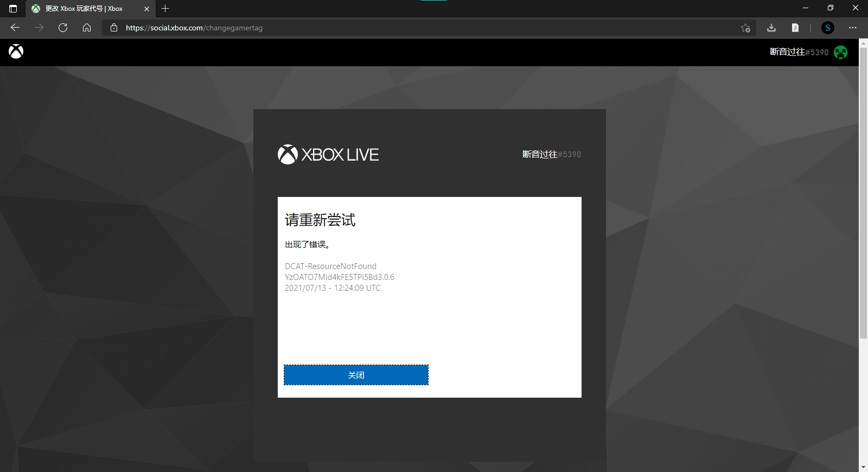The width and height of the screenshot is (868, 472).
Task: Click the Xbox logo in header
Action: point(16,52)
